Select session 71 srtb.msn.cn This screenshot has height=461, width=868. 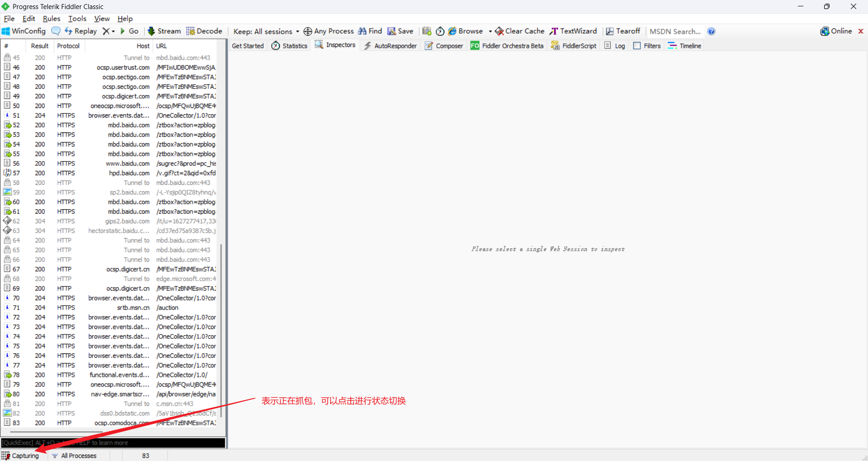tap(109, 308)
